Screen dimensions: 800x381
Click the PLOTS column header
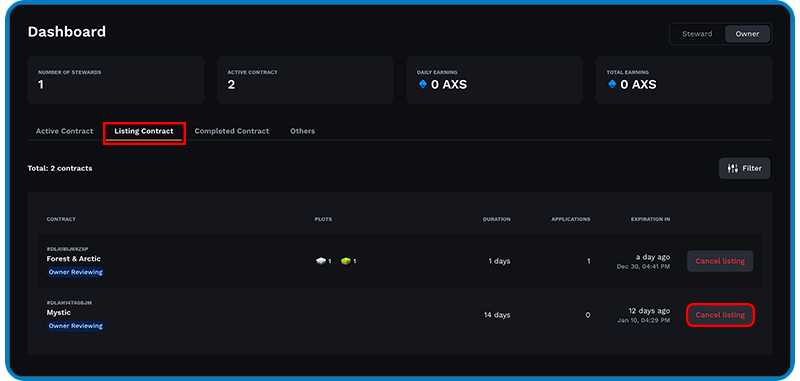pos(323,219)
